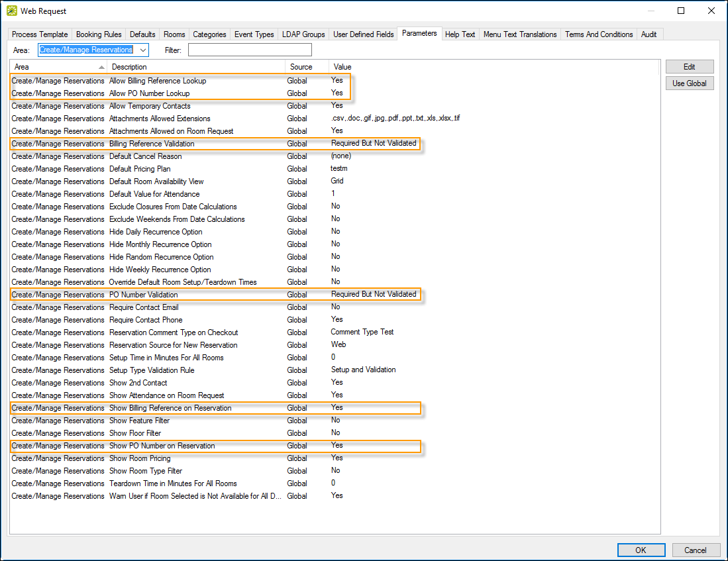Screen dimensions: 728x561
Task: Click the Cancel button
Action: pyautogui.click(x=695, y=550)
